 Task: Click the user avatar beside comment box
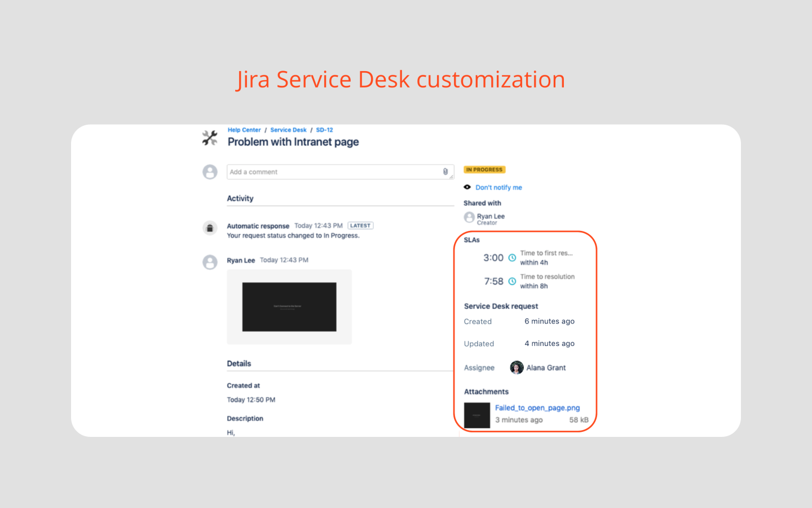pos(210,172)
